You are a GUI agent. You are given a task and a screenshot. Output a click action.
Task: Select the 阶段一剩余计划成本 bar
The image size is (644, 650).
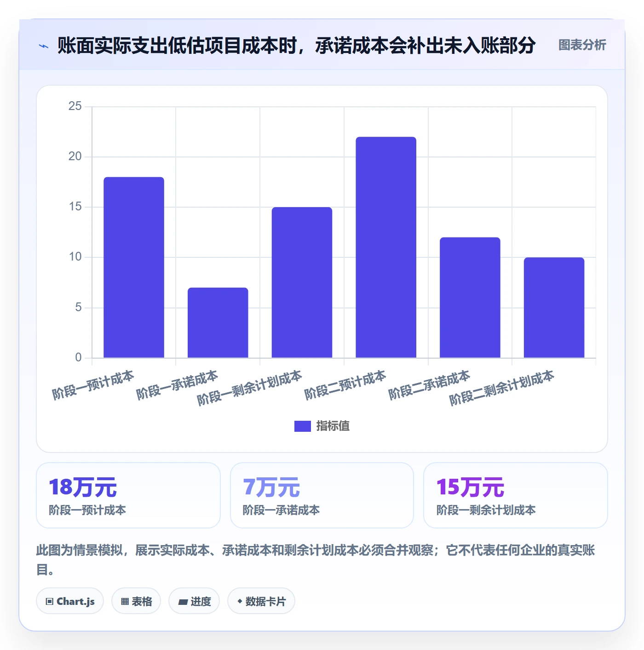[x=302, y=283]
